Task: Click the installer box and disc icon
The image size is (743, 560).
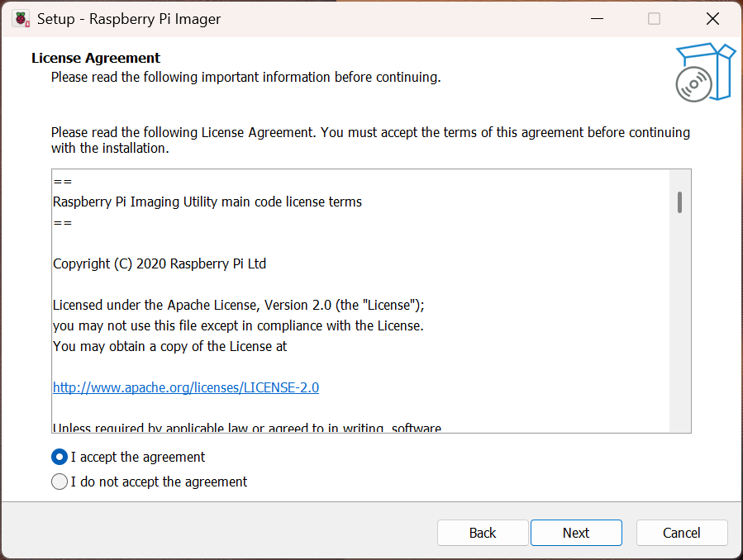Action: (704, 73)
